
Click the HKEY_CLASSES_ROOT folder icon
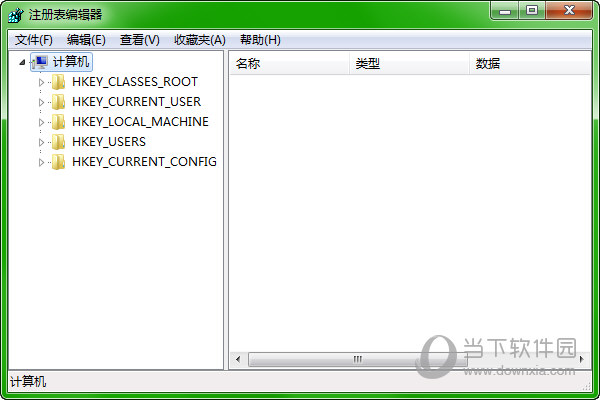pyautogui.click(x=59, y=82)
